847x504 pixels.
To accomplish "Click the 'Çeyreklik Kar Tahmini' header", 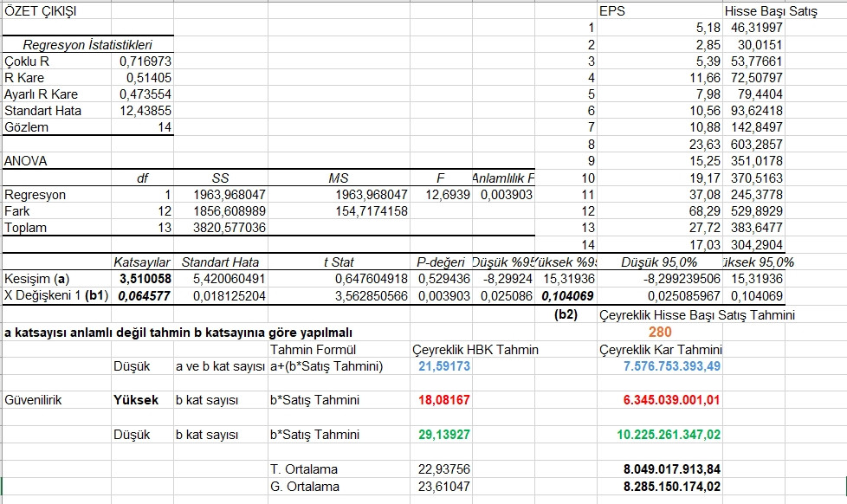I will (660, 350).
